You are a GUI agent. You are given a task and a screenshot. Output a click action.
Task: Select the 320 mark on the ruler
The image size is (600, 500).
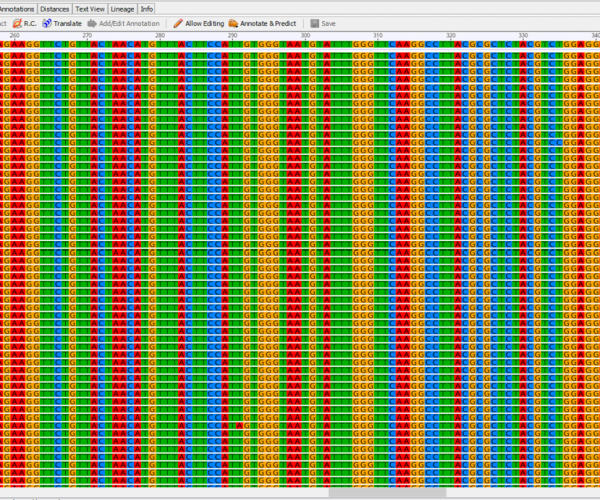451,36
